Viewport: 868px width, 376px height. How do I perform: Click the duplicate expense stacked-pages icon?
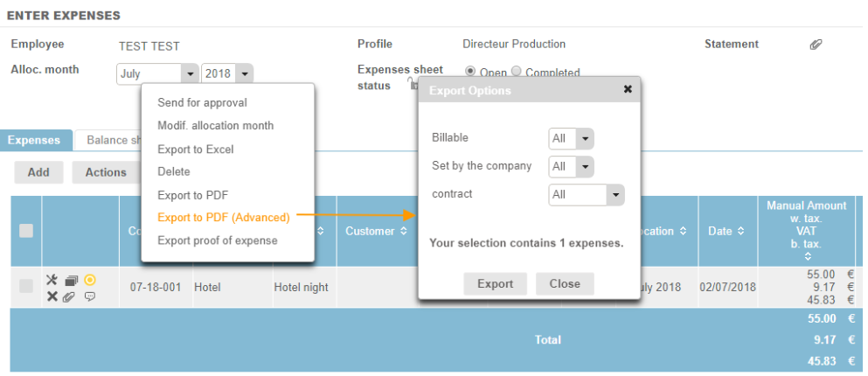71,281
